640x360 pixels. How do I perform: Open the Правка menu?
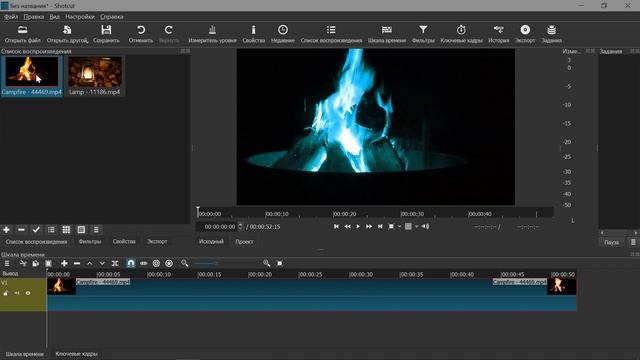point(33,17)
